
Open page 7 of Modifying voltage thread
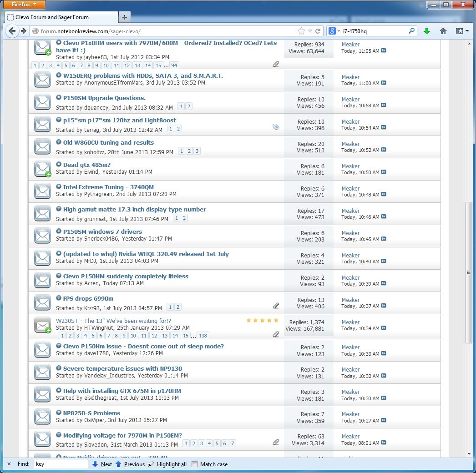click(232, 443)
